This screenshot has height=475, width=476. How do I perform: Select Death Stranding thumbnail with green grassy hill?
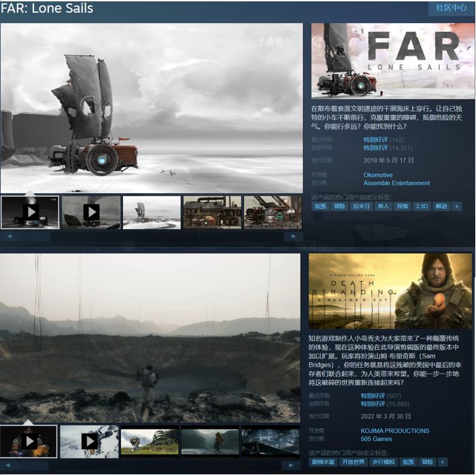pos(150,441)
